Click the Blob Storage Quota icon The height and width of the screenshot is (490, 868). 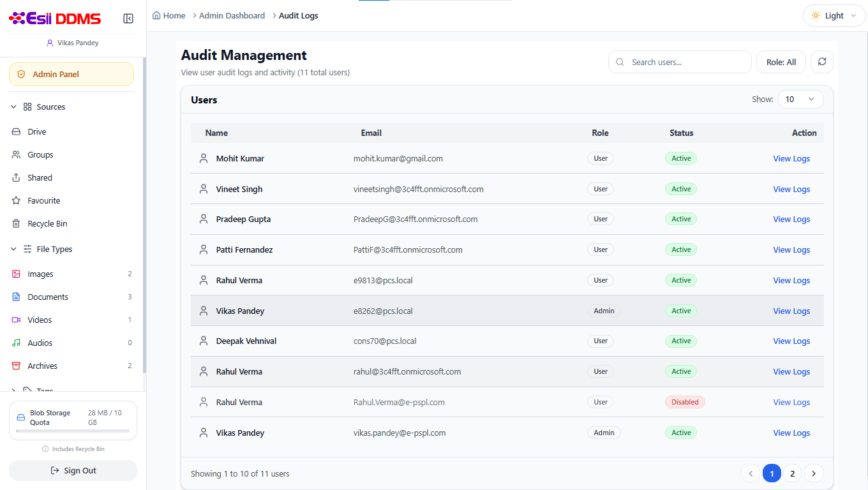coord(20,417)
